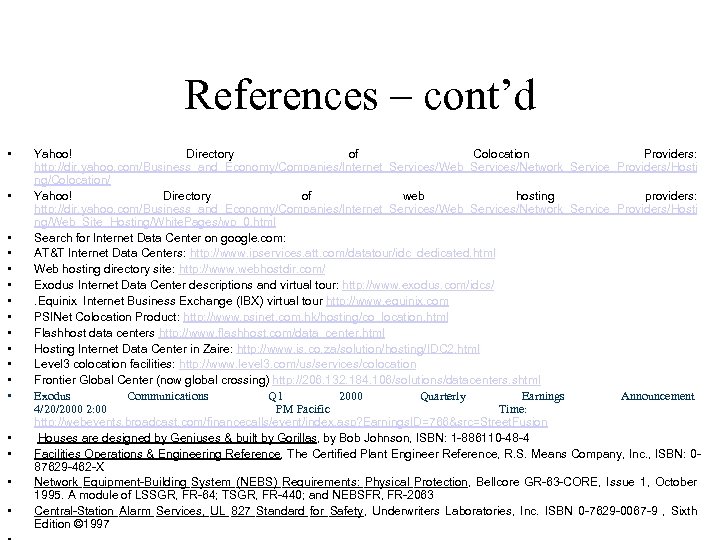Visit the webhostdir.com link
This screenshot has width=720, height=540.
252,269
